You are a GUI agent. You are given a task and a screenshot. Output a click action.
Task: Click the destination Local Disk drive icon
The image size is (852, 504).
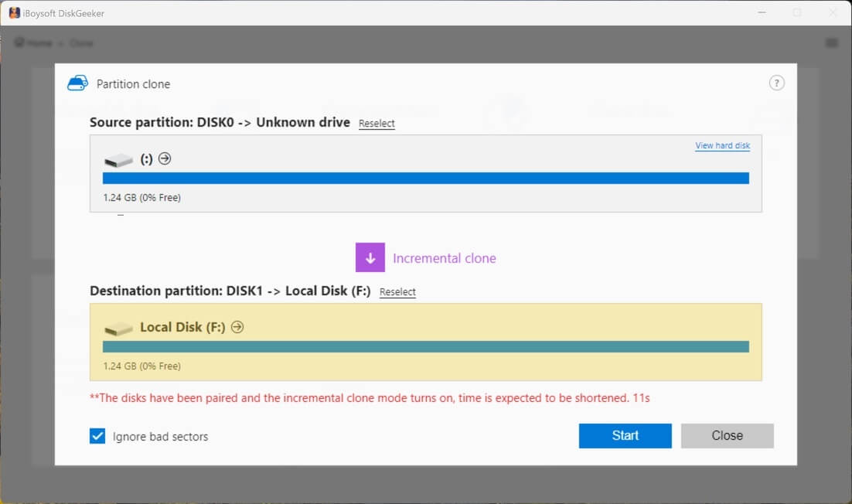point(118,329)
